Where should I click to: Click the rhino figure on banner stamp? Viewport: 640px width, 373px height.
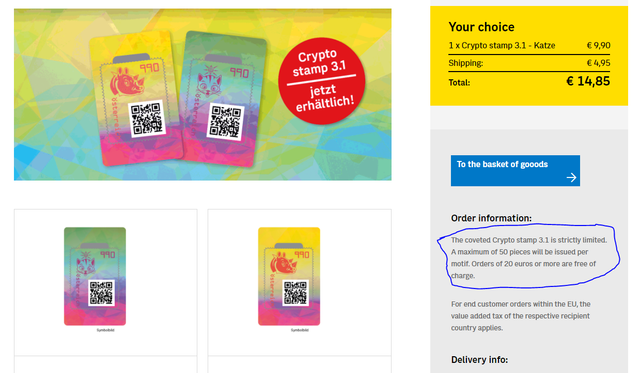pyautogui.click(x=127, y=82)
